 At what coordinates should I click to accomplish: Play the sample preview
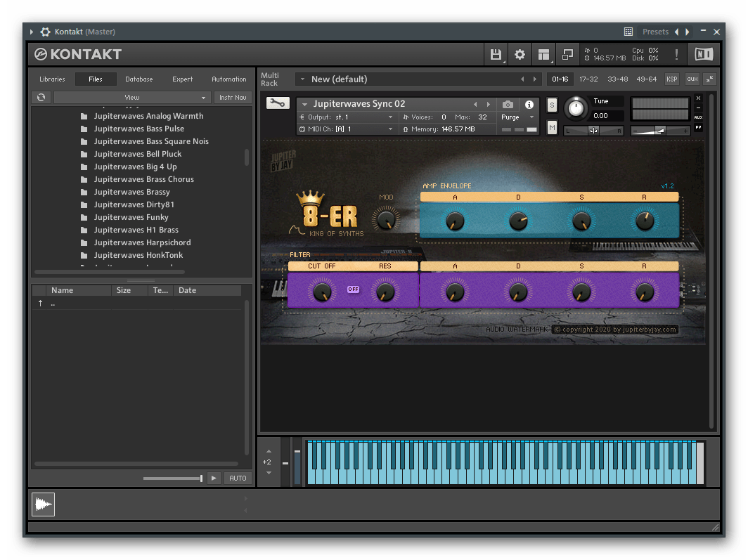(214, 478)
